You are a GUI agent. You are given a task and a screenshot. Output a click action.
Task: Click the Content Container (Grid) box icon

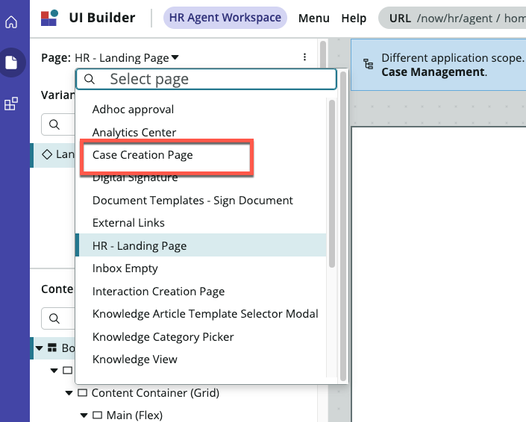83,392
